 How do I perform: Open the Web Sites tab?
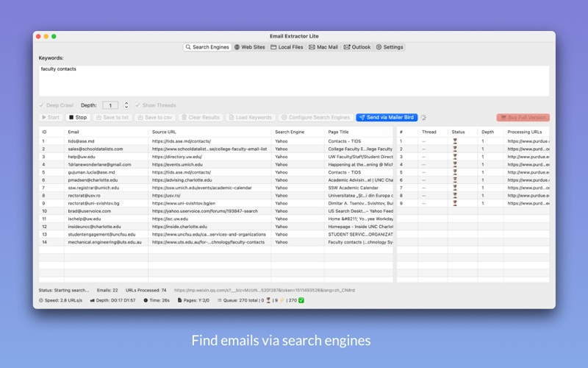(x=250, y=47)
